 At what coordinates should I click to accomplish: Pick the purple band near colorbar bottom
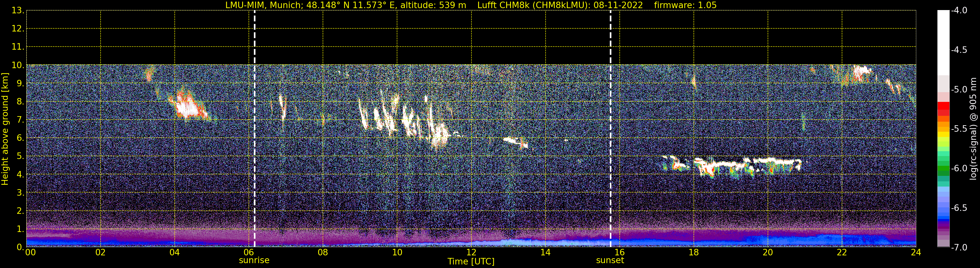[x=943, y=227]
